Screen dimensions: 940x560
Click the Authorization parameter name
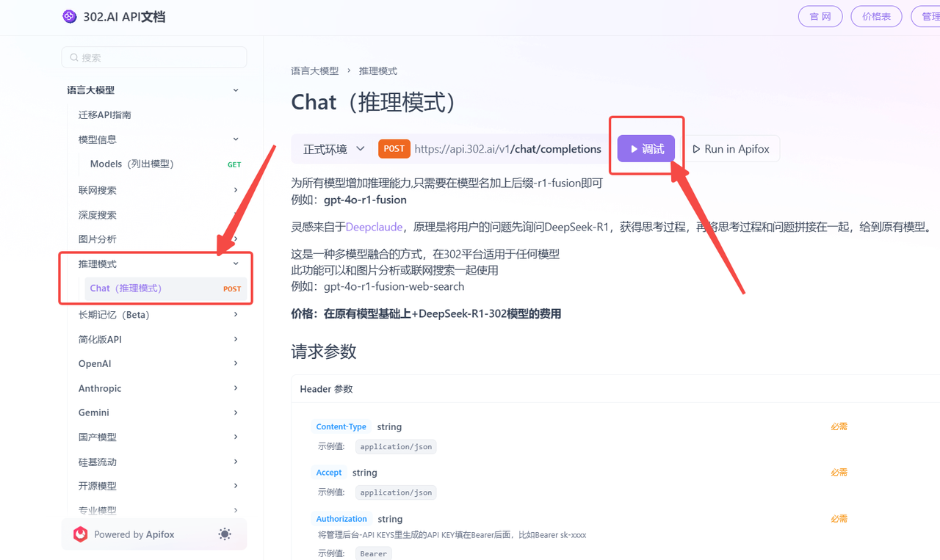[341, 519]
